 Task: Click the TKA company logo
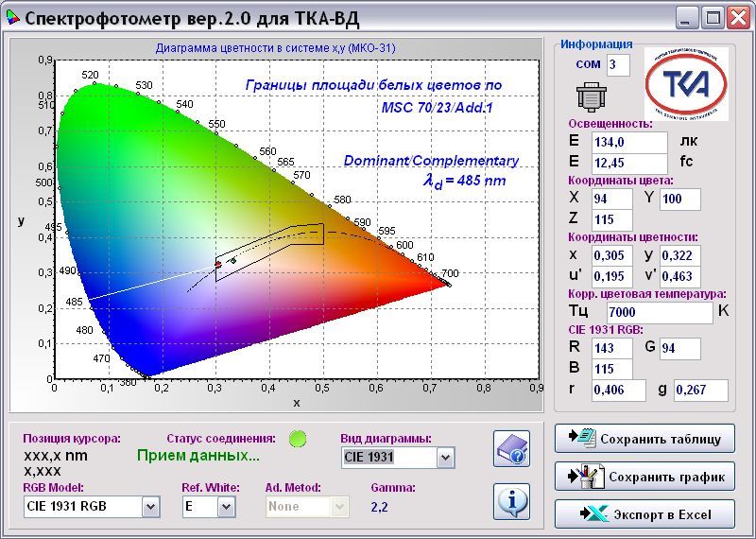point(686,83)
